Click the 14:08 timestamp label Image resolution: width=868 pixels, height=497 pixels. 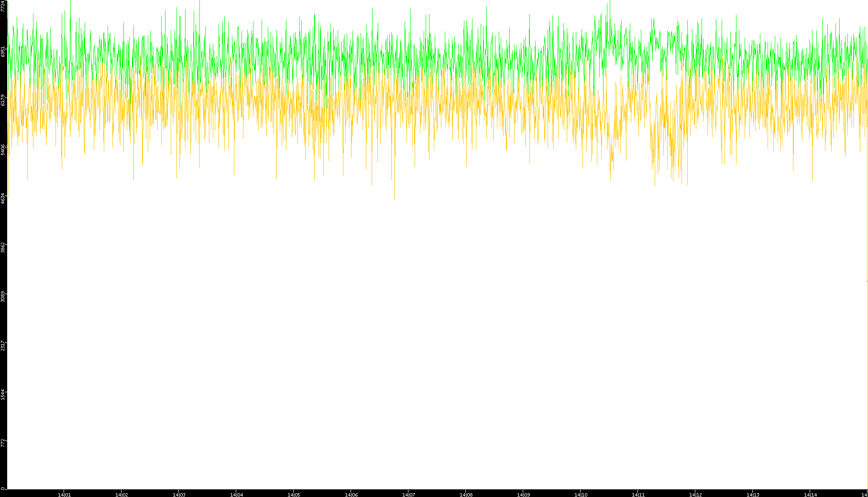(x=466, y=495)
